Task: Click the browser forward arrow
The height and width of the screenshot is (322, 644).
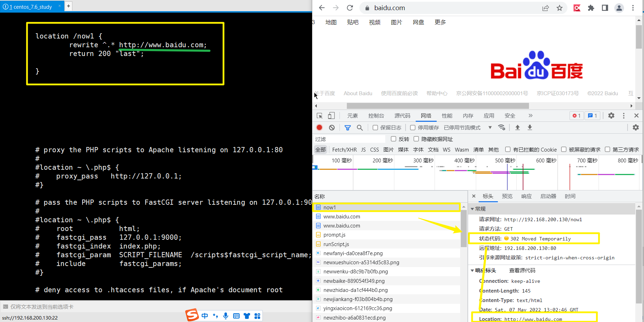Action: click(336, 8)
